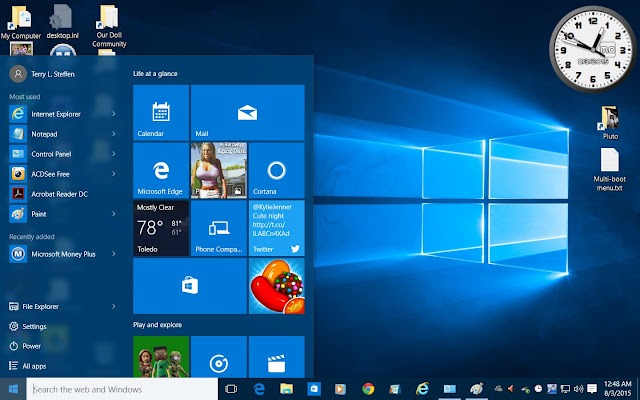Viewport: 640px width, 400px height.
Task: Switch to Paint on taskbar
Action: pos(476,389)
